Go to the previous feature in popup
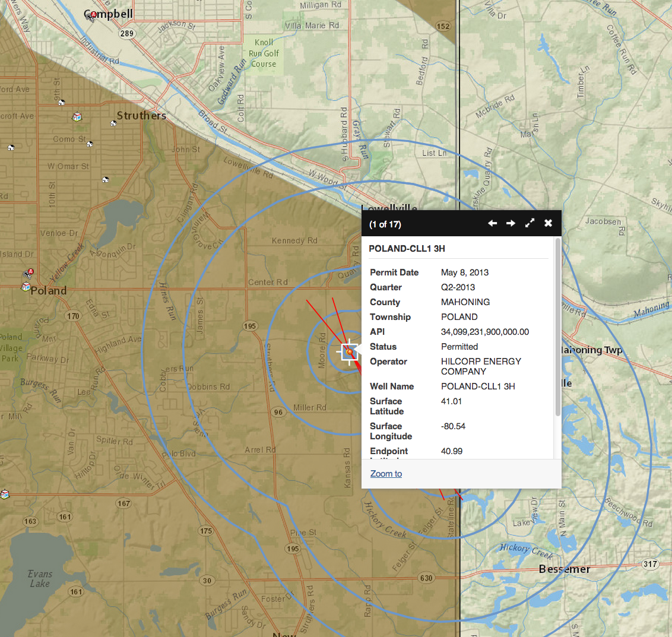The width and height of the screenshot is (672, 637). tap(492, 223)
